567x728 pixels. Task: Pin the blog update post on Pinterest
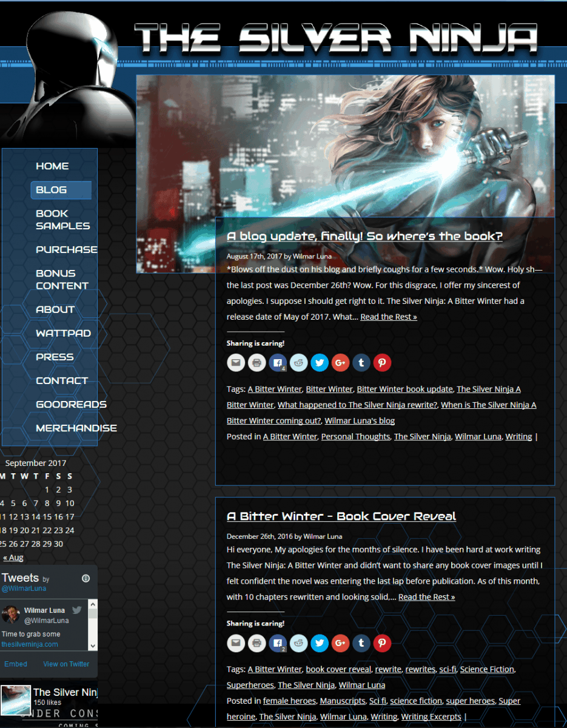click(382, 363)
